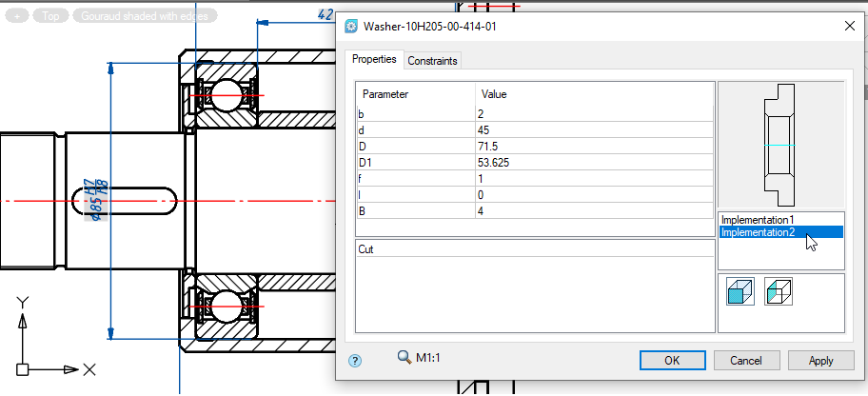
Task: Edit the D1 value 53.625
Action: [x=594, y=163]
